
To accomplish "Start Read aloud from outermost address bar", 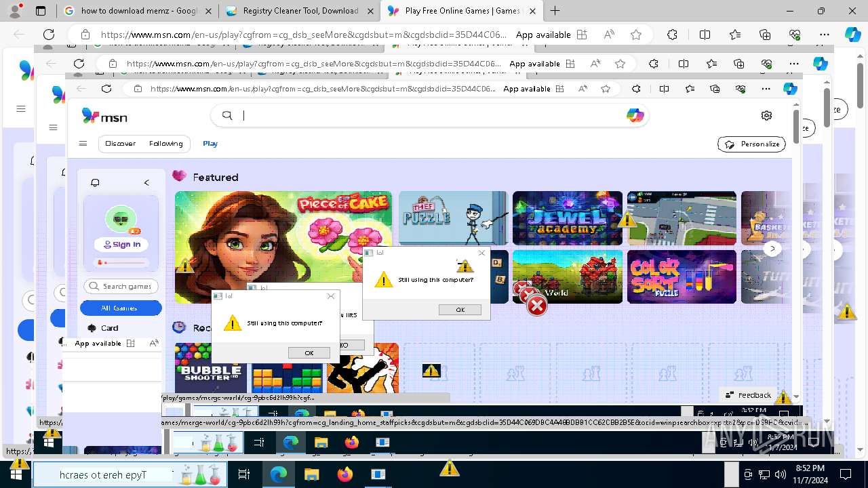I will click(609, 35).
